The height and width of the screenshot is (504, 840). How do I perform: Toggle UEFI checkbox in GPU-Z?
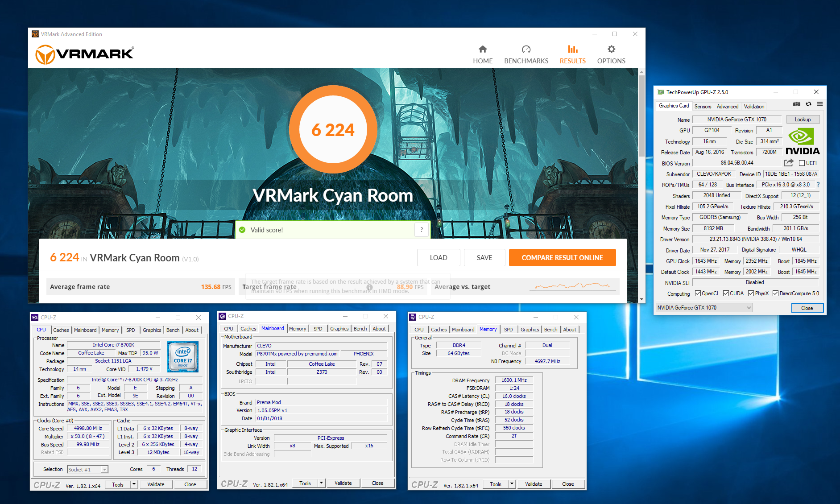pyautogui.click(x=802, y=163)
